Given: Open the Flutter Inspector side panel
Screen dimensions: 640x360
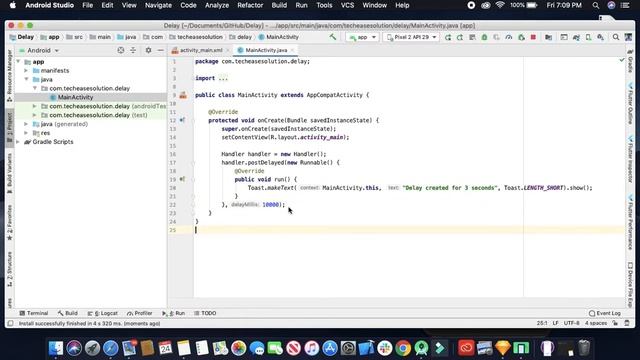Looking at the screenshot, I should (630, 160).
